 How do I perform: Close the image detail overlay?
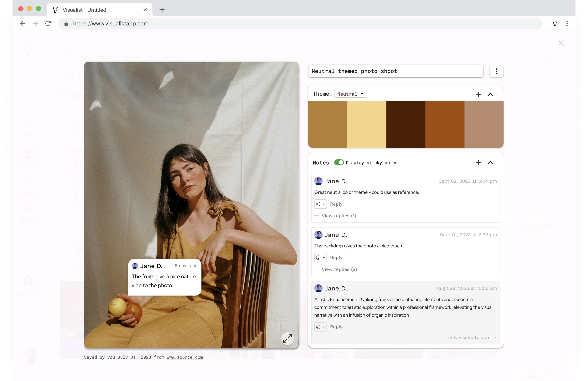[x=561, y=43]
